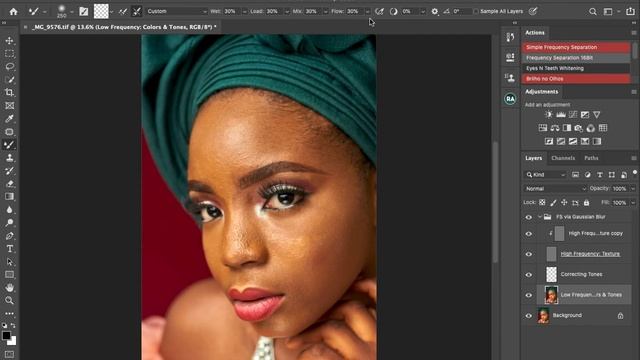
Task: Open the layer Opacity dropdown
Action: (x=633, y=189)
